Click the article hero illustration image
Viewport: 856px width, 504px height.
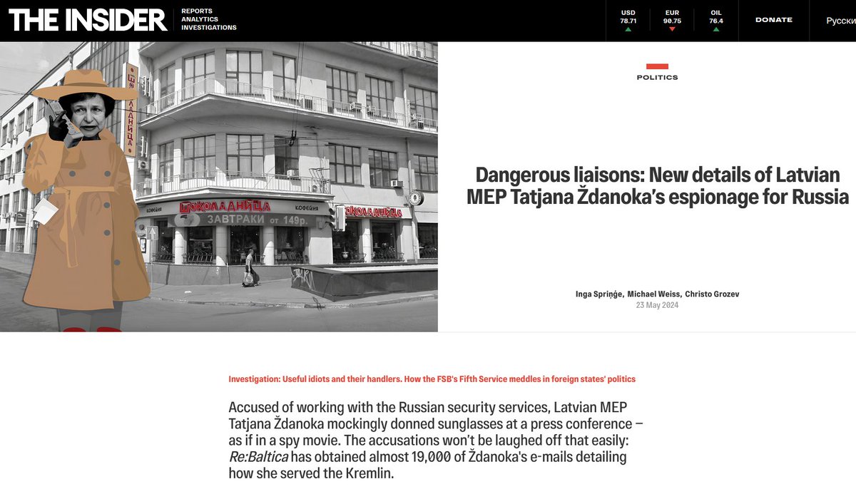219,187
